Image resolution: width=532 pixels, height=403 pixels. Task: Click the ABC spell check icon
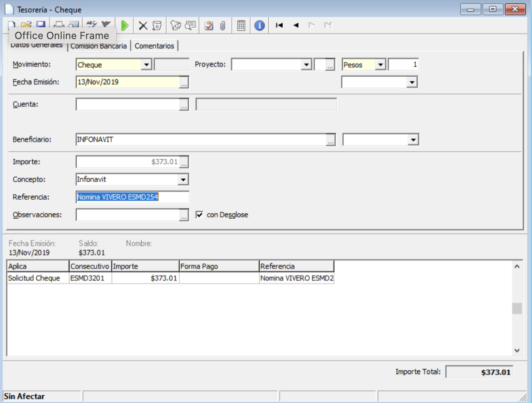coord(92,25)
